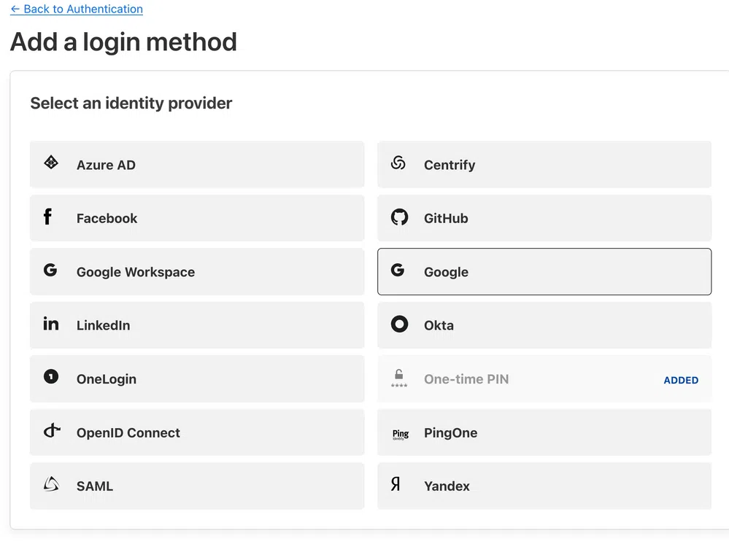Pick the highlighted Google provider

click(x=544, y=271)
